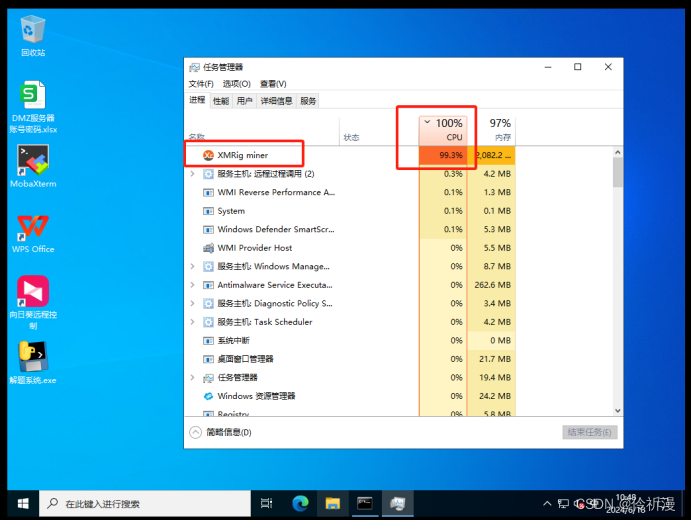Open the Windows Start menu

[23, 503]
